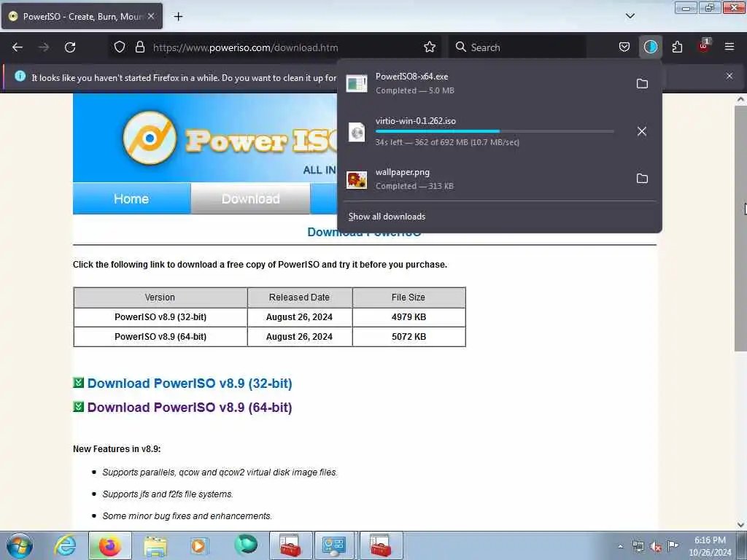747x560 pixels.
Task: Close the PowerISO browser tab
Action: pos(150,16)
